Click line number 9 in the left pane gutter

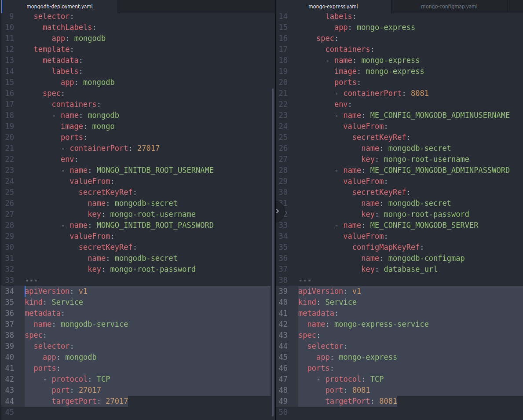tap(12, 16)
